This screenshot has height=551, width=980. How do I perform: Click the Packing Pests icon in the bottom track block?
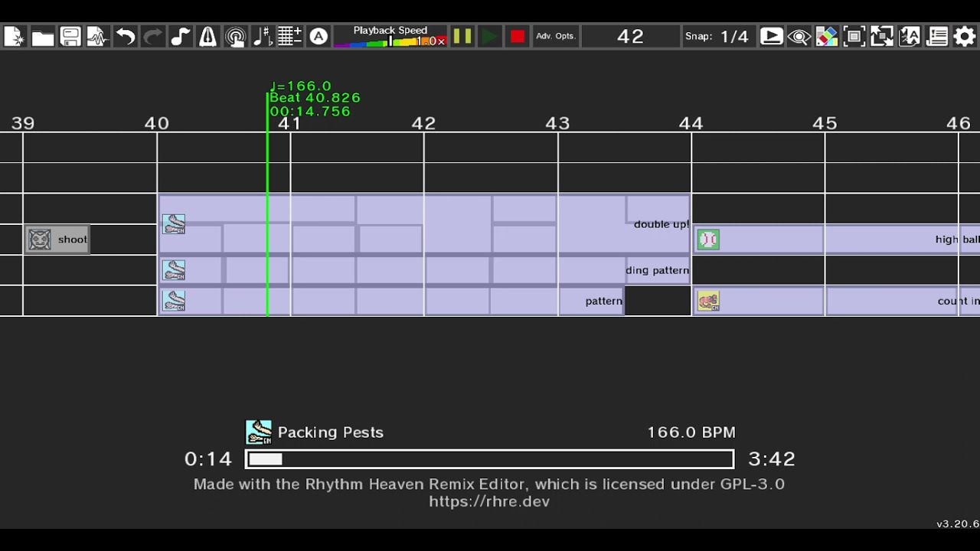(x=174, y=301)
